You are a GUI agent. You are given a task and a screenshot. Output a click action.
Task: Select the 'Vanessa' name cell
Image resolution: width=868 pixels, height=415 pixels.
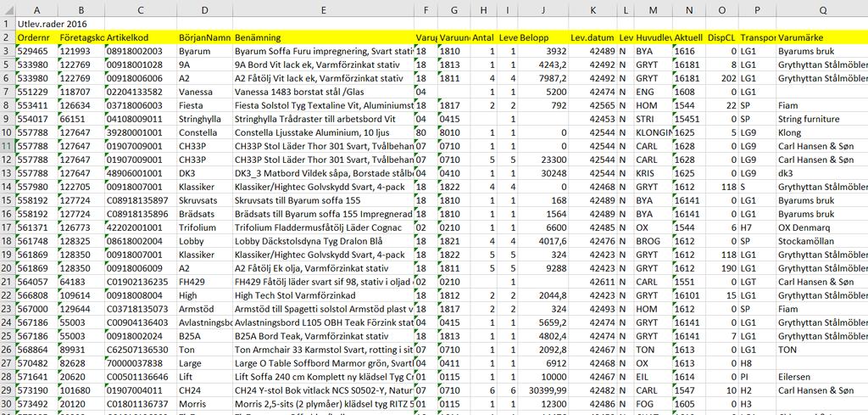click(x=205, y=92)
